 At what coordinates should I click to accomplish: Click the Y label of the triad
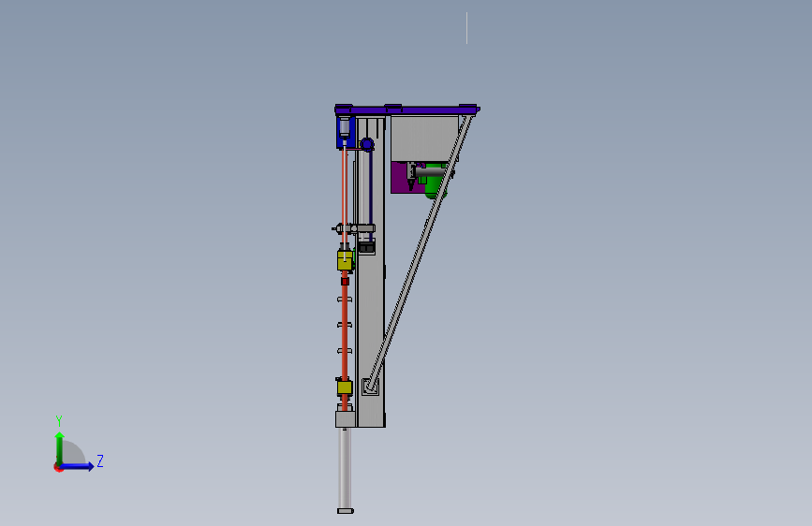coord(59,421)
